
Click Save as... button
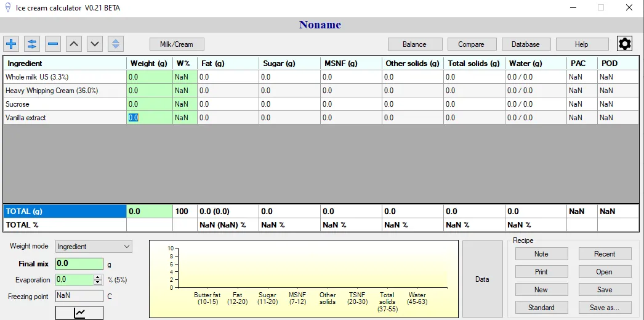coord(605,307)
